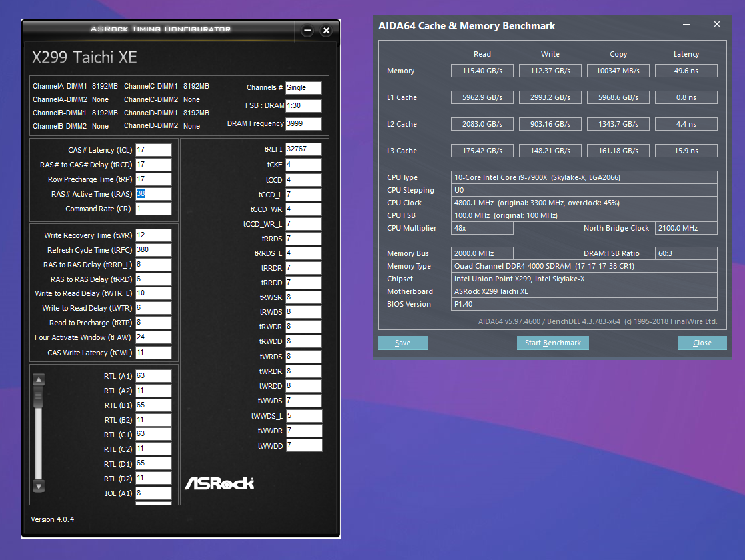Click the DRAM Frequency field
The height and width of the screenshot is (560, 745).
(x=304, y=123)
